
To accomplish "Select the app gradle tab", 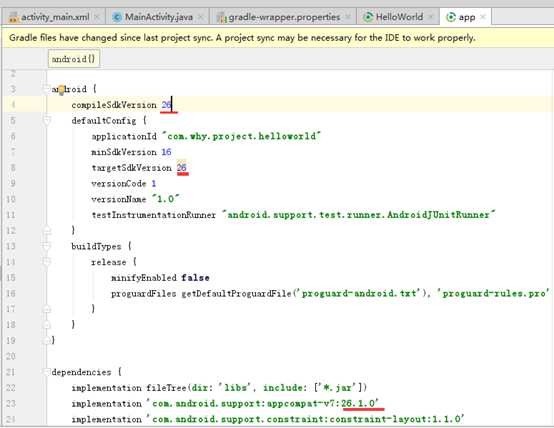I will [x=466, y=17].
